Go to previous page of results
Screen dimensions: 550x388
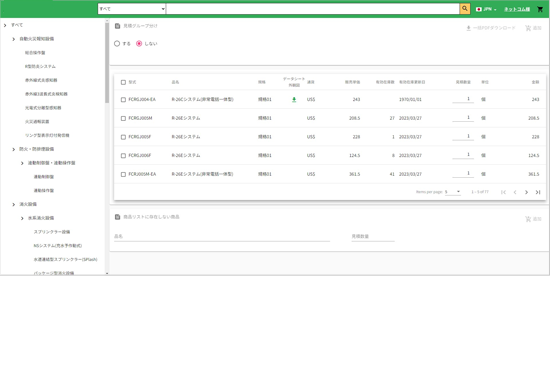pos(515,192)
